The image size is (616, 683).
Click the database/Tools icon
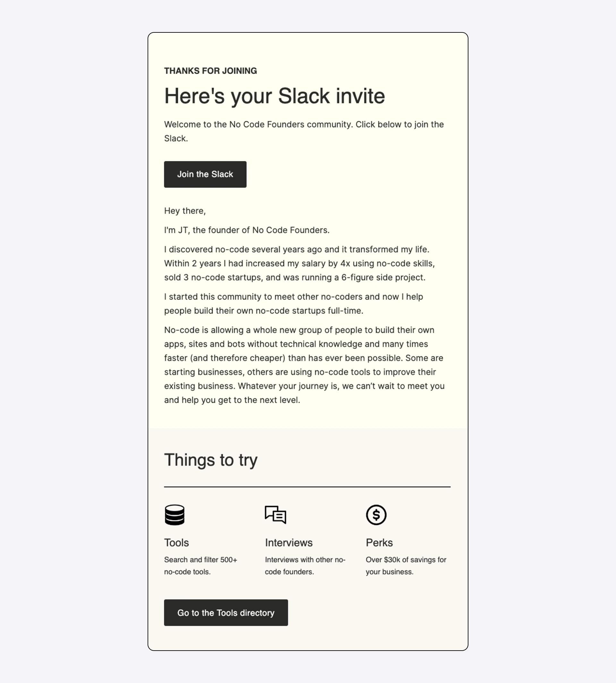coord(174,514)
